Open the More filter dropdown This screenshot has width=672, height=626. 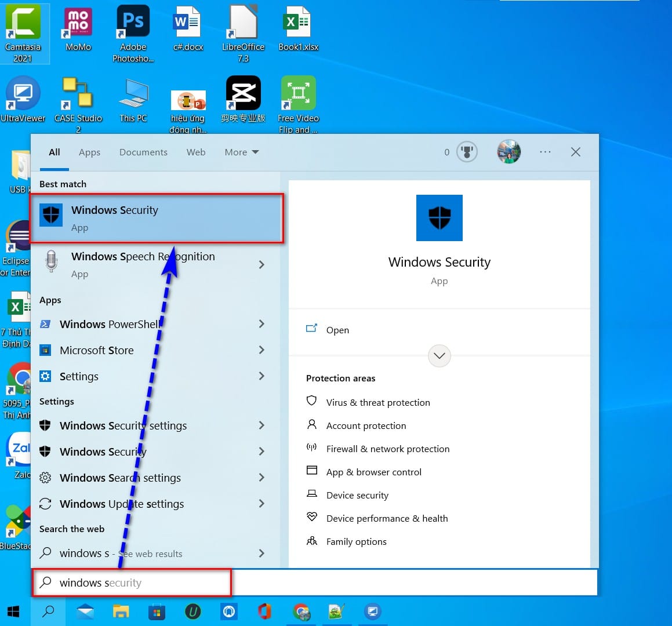(x=241, y=152)
